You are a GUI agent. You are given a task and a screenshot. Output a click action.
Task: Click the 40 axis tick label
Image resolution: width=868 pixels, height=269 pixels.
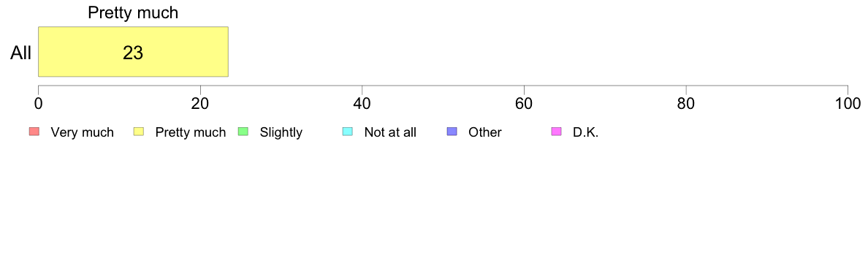tap(362, 104)
